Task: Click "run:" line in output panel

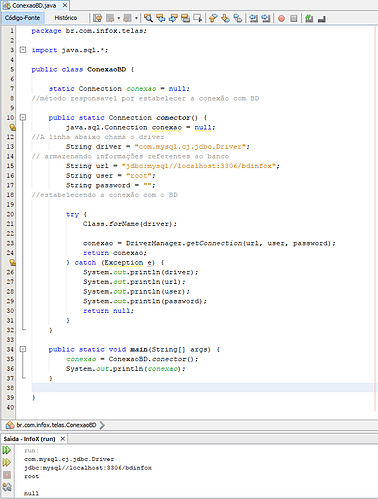Action: tap(31, 451)
